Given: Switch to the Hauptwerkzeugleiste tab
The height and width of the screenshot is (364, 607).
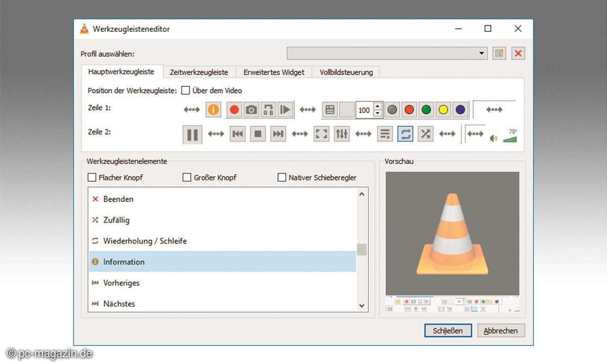Looking at the screenshot, I should 121,72.
